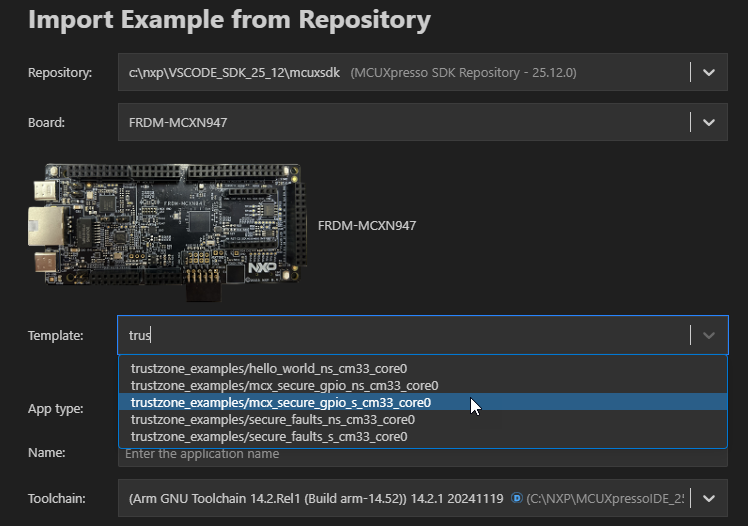Select the Repository path mcuxsdk field
Image resolution: width=748 pixels, height=526 pixels.
[x=423, y=72]
